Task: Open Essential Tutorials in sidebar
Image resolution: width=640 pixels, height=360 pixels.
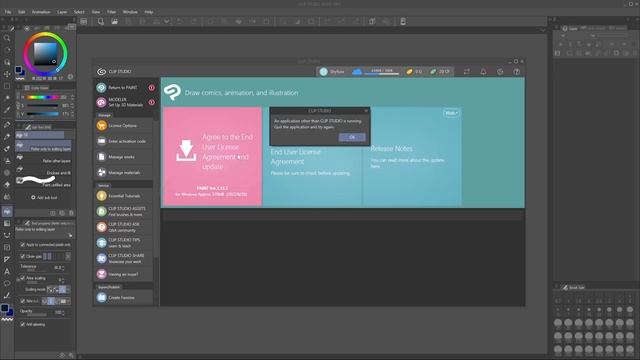Action: coord(124,196)
